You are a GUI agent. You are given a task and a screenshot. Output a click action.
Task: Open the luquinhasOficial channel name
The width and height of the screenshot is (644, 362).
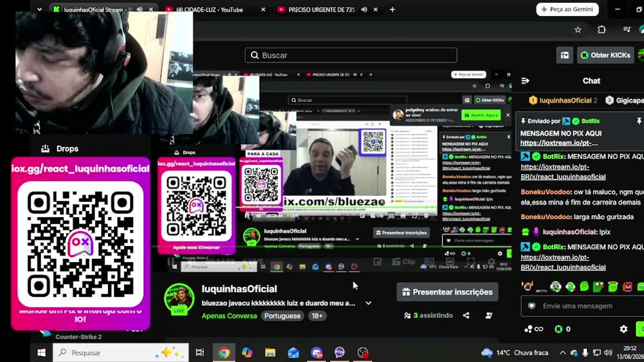pyautogui.click(x=239, y=289)
